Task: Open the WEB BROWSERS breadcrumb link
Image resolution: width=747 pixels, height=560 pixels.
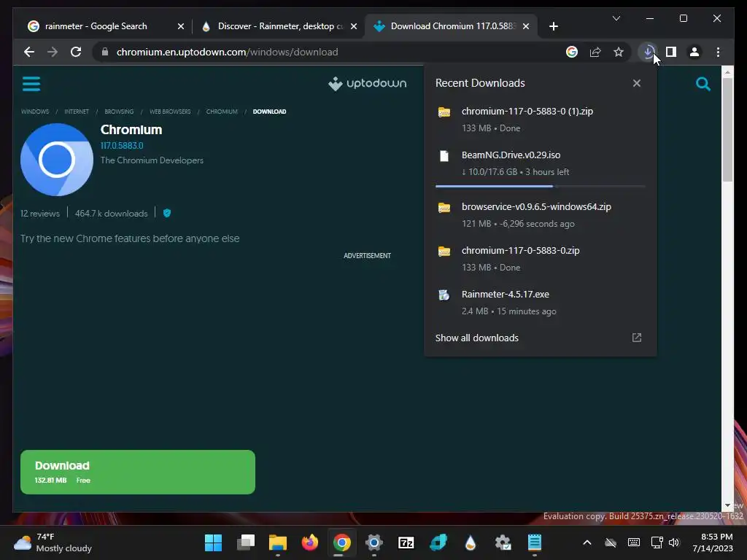Action: 170,112
